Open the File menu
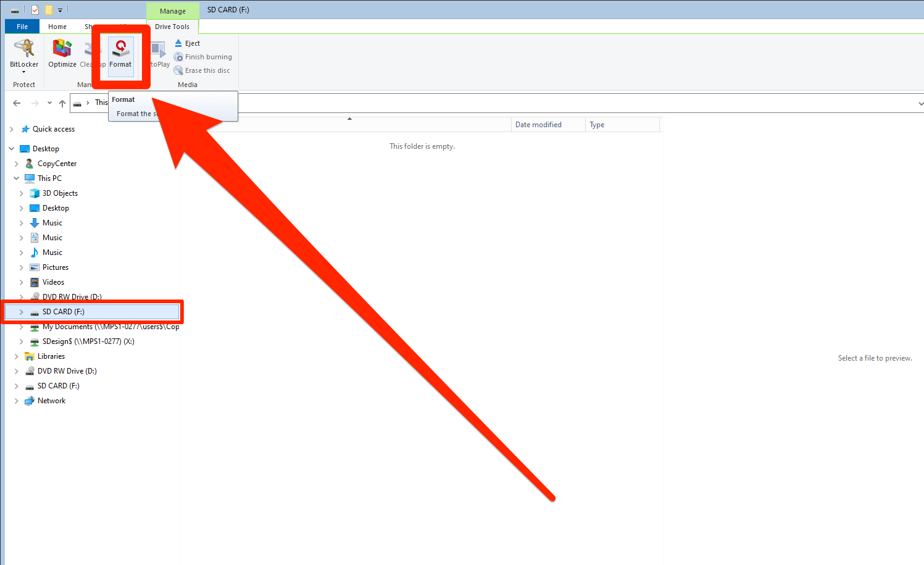 point(22,27)
